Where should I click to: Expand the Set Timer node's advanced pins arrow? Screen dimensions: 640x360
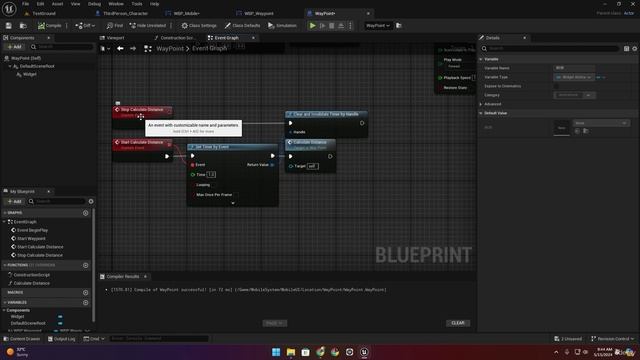click(233, 203)
